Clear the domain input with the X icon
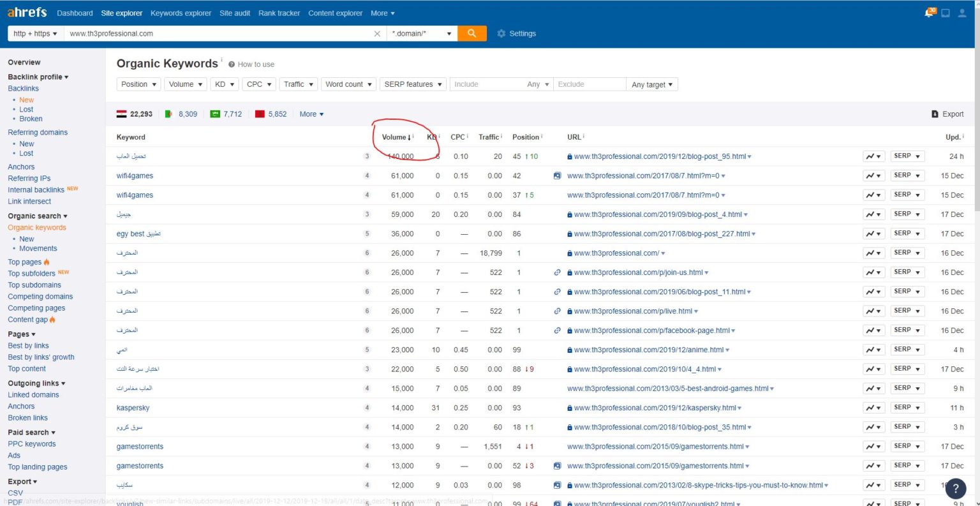Image resolution: width=980 pixels, height=506 pixels. tap(377, 34)
